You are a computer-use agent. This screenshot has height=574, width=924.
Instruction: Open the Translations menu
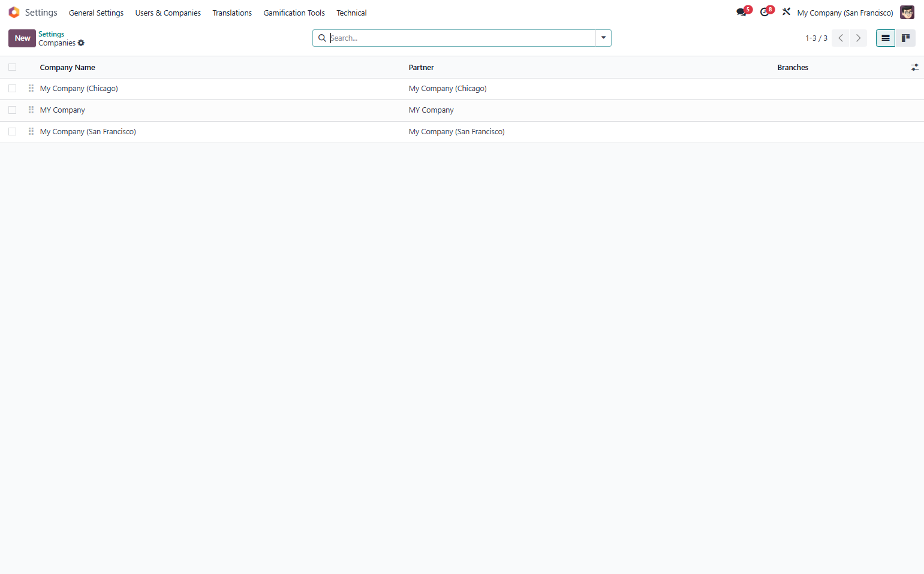[232, 13]
